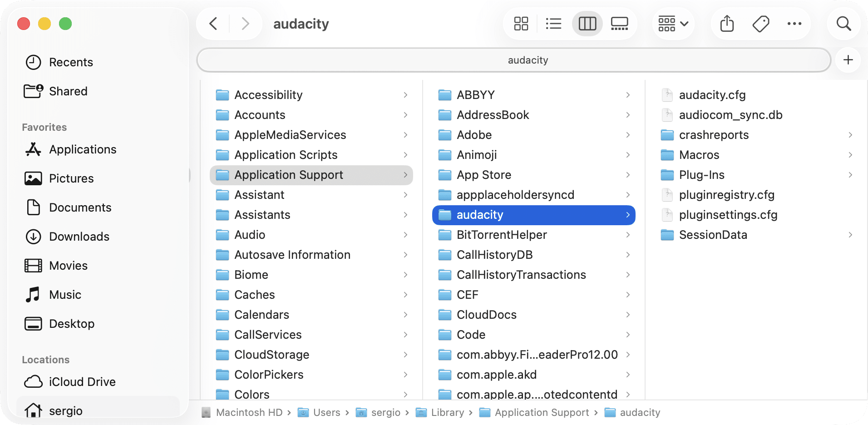868x425 pixels.
Task: Expand the crashreports folder chevron
Action: [x=850, y=135]
